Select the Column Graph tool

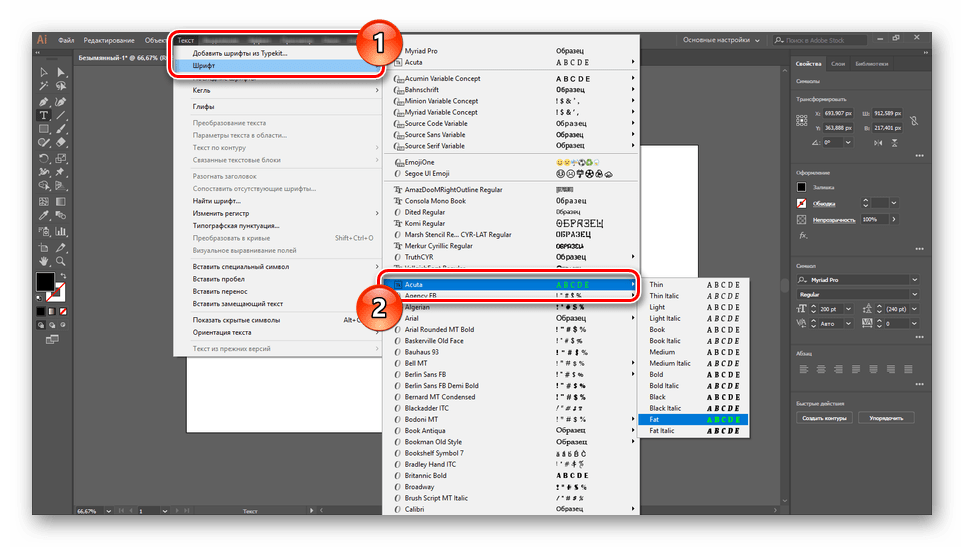tap(61, 232)
